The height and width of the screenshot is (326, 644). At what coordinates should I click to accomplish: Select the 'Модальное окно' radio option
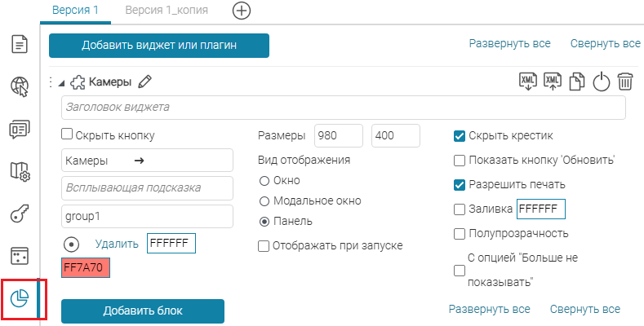point(264,200)
